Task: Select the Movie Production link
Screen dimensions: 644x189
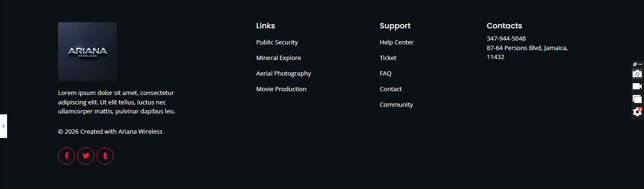Action: point(281,89)
